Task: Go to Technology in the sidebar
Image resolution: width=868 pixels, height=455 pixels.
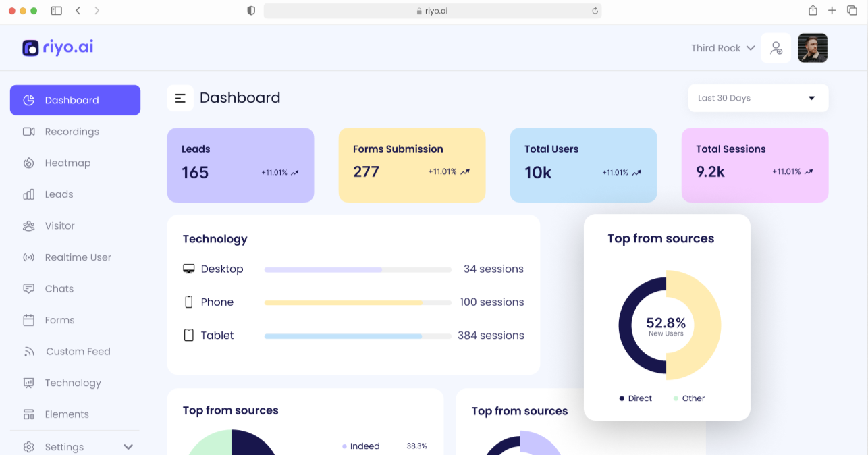Action: [x=72, y=383]
